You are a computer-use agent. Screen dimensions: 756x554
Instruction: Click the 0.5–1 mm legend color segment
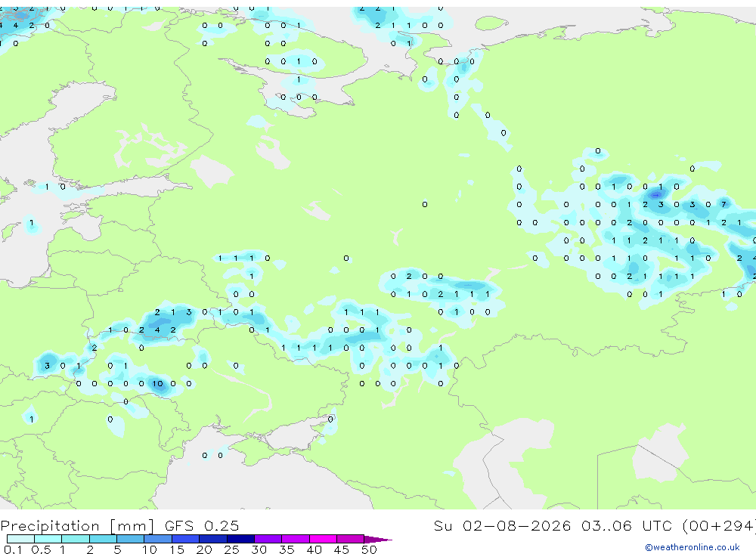[x=48, y=539]
